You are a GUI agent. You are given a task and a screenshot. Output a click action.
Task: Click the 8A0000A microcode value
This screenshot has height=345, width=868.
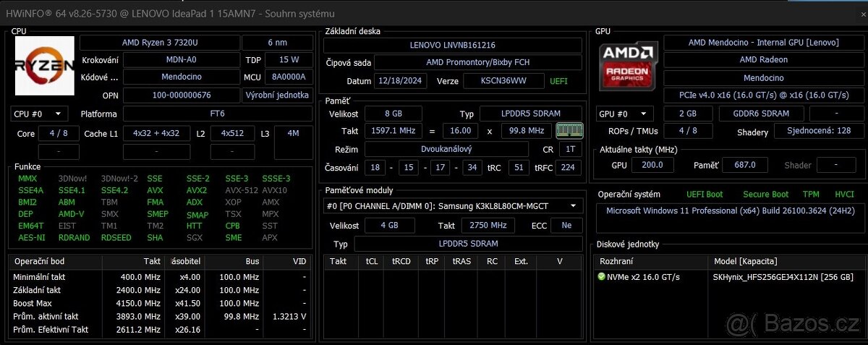pyautogui.click(x=289, y=77)
